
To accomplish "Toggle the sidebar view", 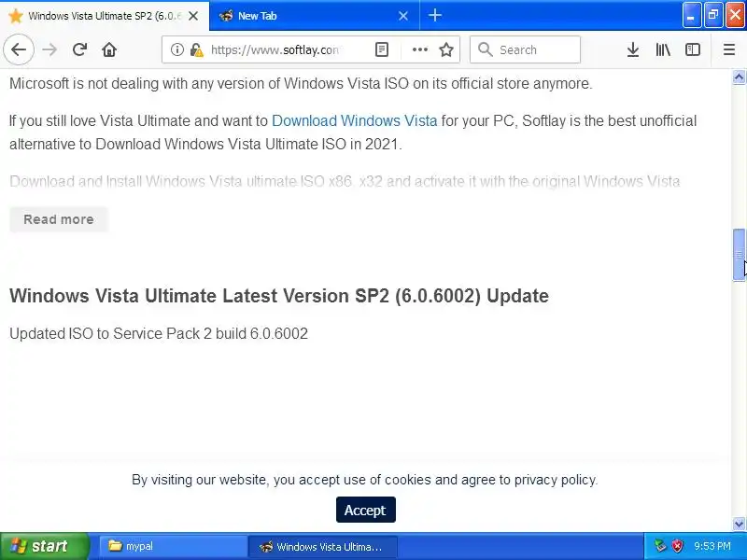I will coord(692,49).
